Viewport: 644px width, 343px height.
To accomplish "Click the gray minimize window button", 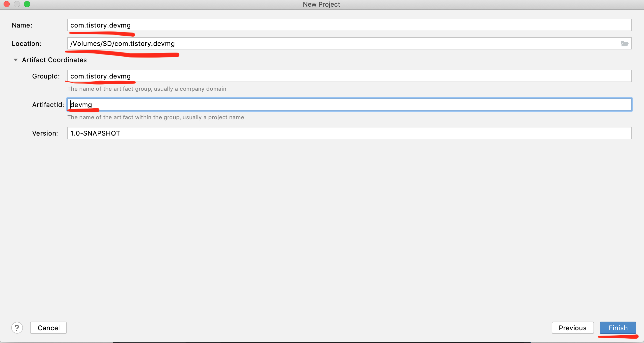I will 17,4.
